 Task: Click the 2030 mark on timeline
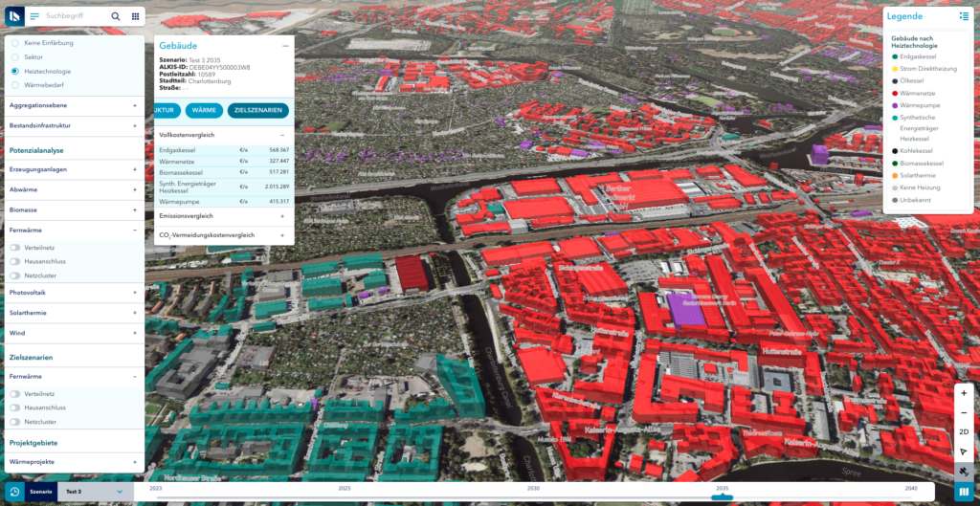(533, 489)
